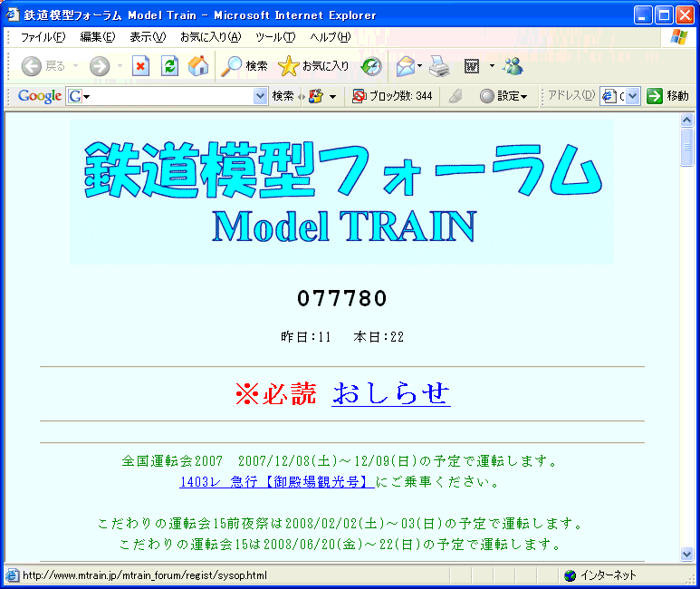The image size is (700, 589).
Task: Click the highlighter pen icon in Google toolbar
Action: tap(455, 96)
